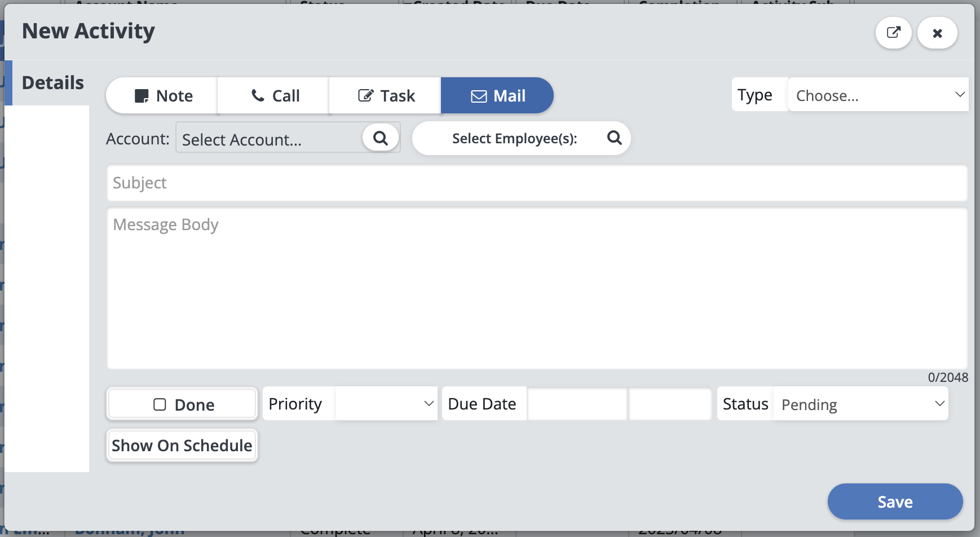The image size is (980, 537).
Task: Select the Note activity tab
Action: [162, 96]
